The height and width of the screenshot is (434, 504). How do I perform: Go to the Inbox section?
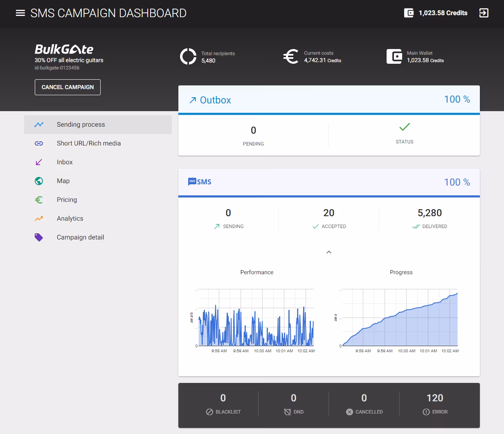click(x=98, y=162)
